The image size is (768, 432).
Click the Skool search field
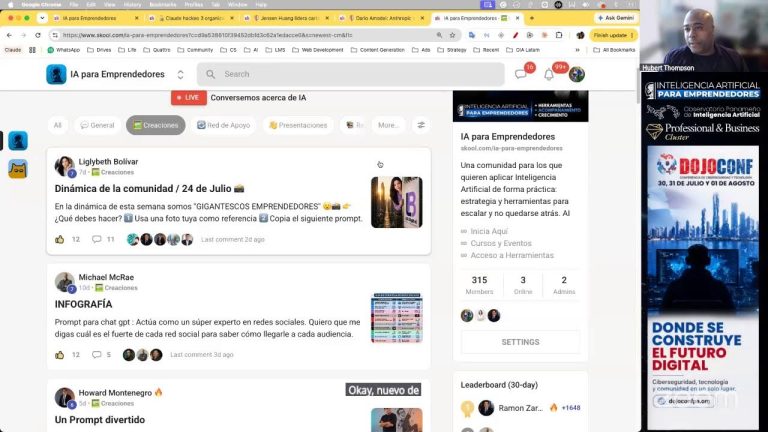coord(351,74)
